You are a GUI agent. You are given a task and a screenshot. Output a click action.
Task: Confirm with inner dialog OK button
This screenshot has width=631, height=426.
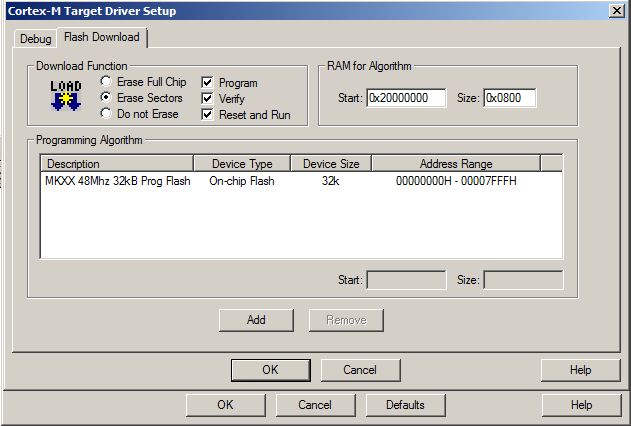(x=270, y=370)
